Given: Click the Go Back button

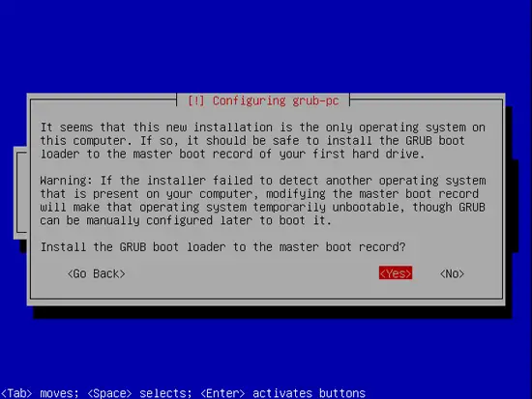Looking at the screenshot, I should pos(97,273).
